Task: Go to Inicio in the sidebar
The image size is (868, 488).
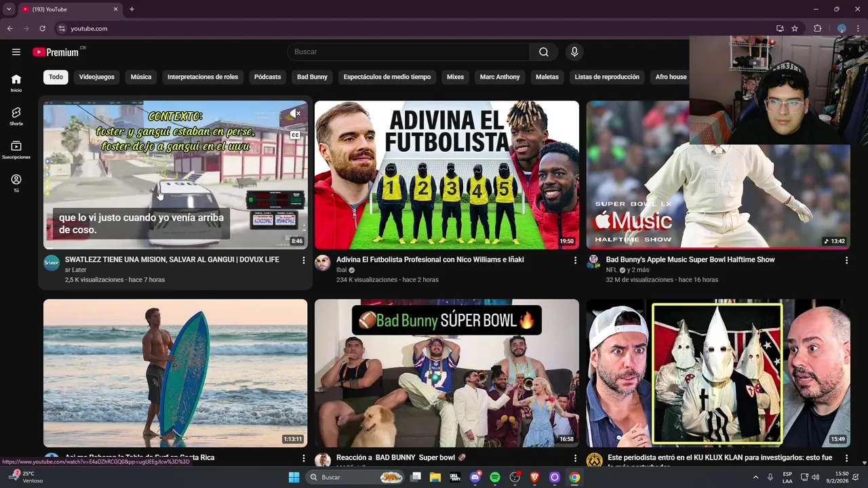Action: (x=16, y=83)
